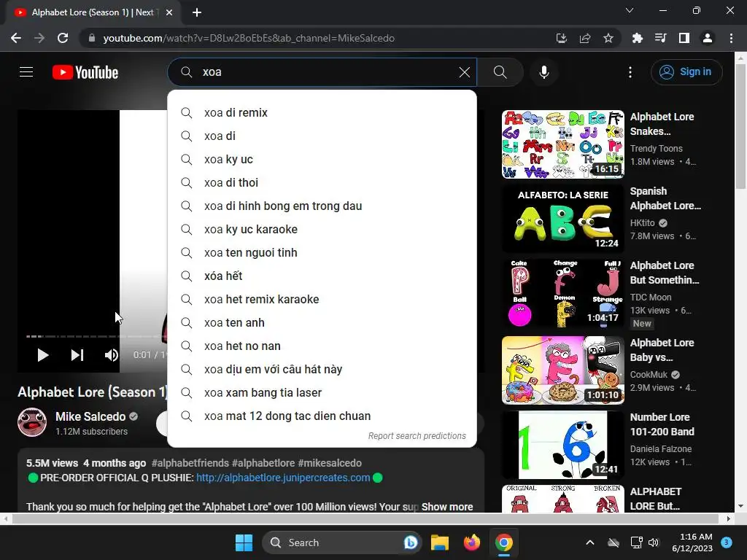747x560 pixels.
Task: Open the YouTube guide hamburger menu
Action: click(26, 72)
